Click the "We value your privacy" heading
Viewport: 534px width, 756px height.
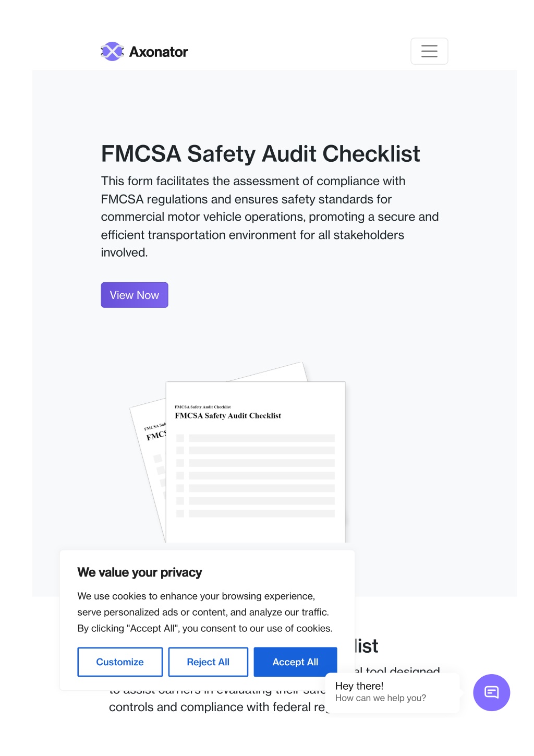coord(140,572)
